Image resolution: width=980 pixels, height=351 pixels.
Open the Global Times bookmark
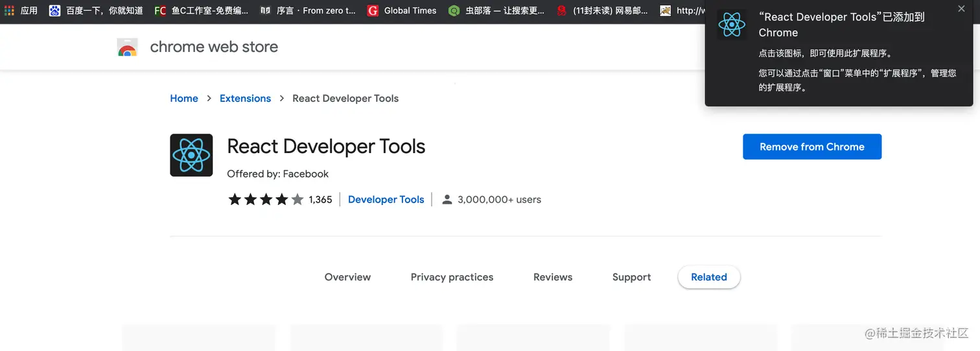(402, 10)
